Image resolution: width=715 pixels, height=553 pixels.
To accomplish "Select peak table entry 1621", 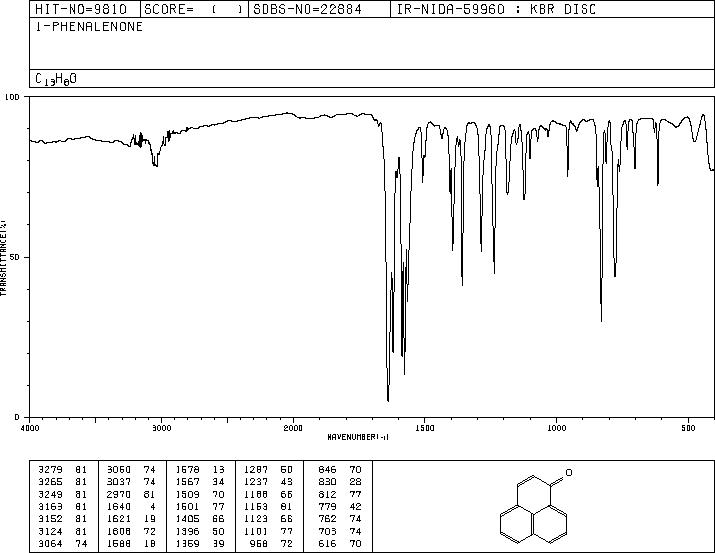I will tap(119, 519).
